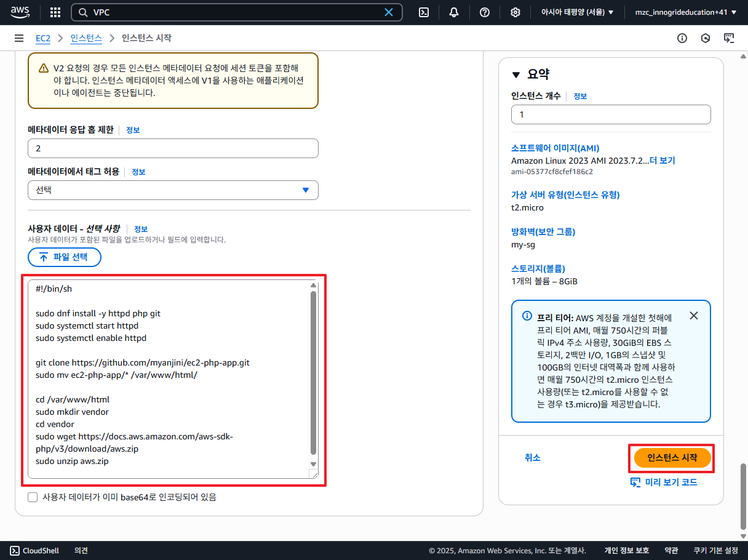Click the 파일 선택 upload button
748x560 pixels.
[x=65, y=257]
